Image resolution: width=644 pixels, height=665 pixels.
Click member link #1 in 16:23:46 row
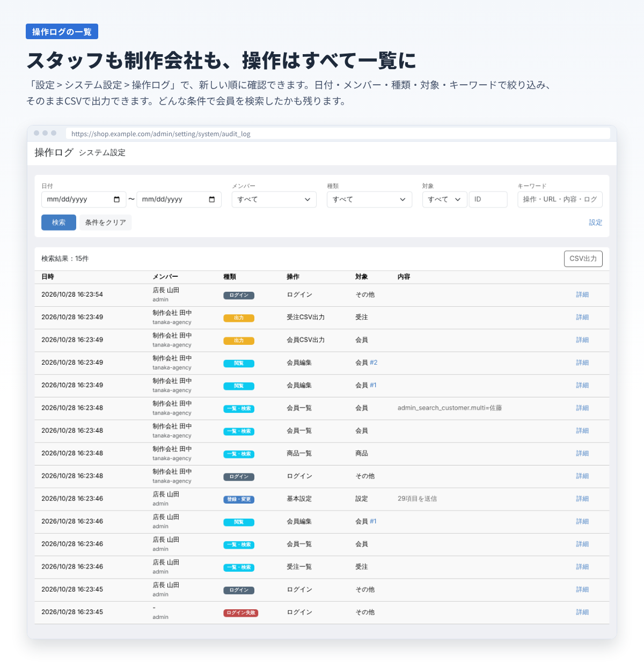[373, 521]
